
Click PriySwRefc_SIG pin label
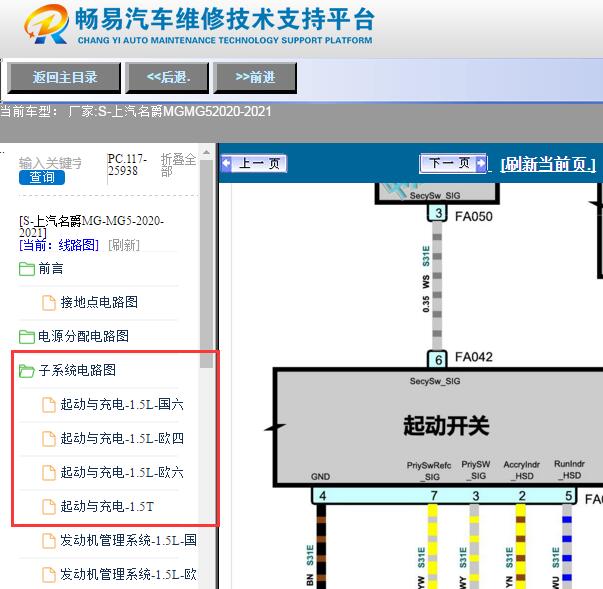pyautogui.click(x=429, y=471)
